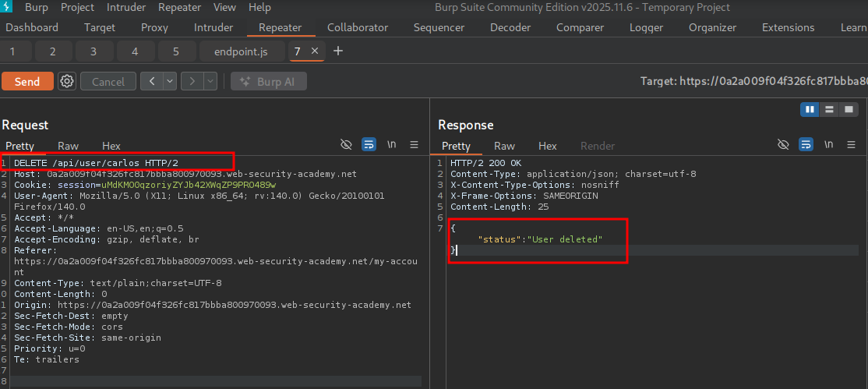Open the Intruder menu
This screenshot has width=868, height=389.
(126, 8)
